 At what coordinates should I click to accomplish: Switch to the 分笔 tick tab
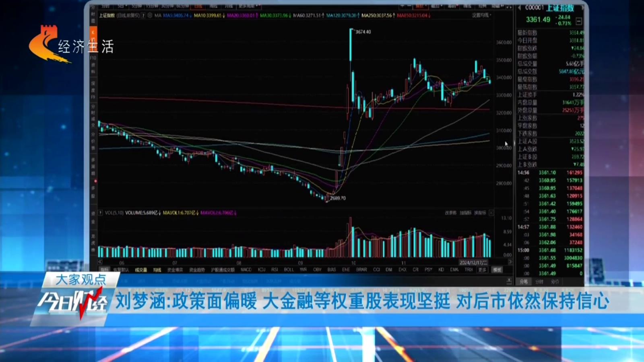click(524, 282)
